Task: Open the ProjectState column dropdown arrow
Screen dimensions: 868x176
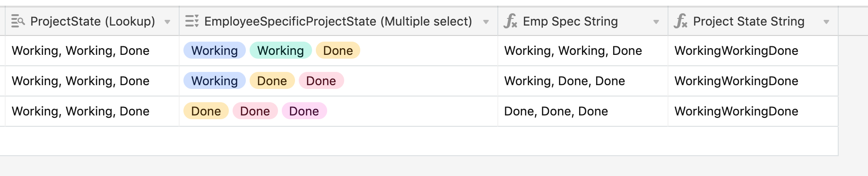Action: (167, 22)
